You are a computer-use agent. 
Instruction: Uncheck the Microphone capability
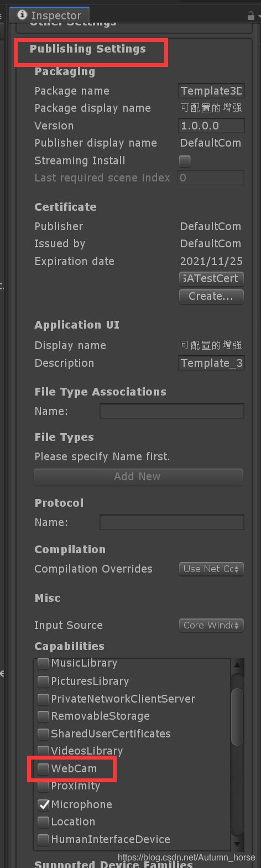click(x=43, y=804)
